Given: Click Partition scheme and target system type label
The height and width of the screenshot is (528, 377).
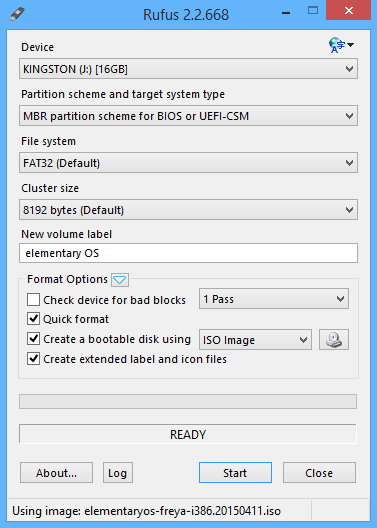Looking at the screenshot, I should click(123, 94).
